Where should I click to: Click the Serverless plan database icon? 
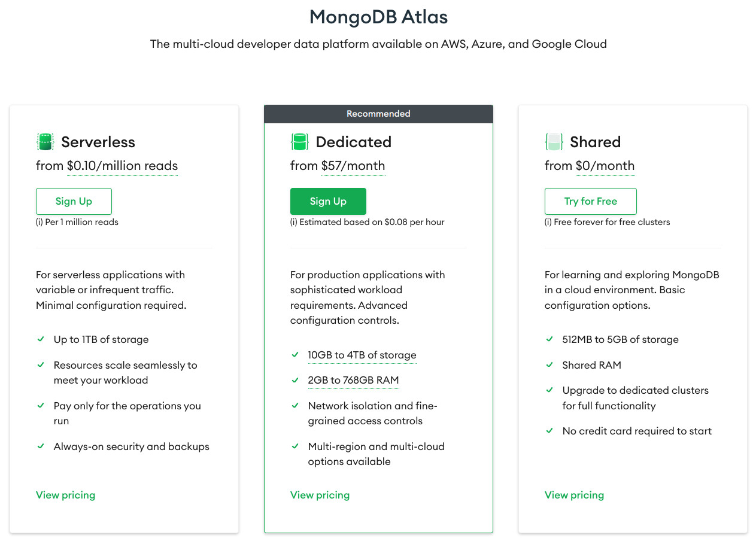[44, 142]
